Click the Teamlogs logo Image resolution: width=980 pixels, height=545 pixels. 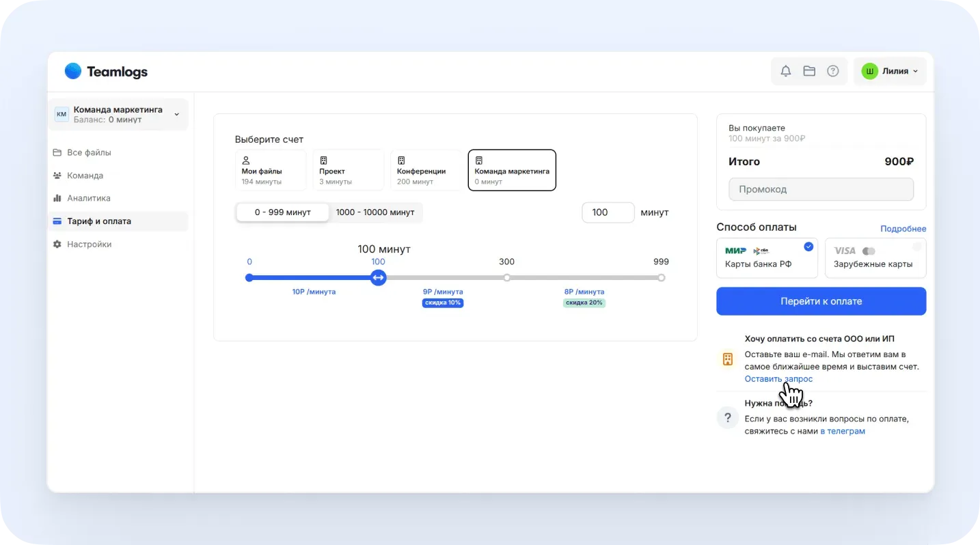point(106,71)
